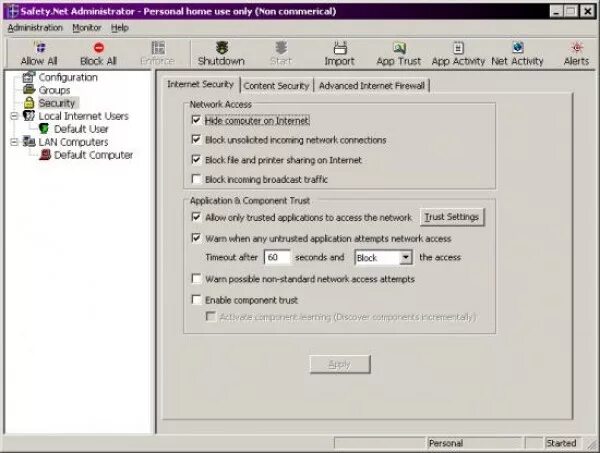Click the Shutdown toolbar icon
This screenshot has height=453, width=600.
[x=222, y=48]
